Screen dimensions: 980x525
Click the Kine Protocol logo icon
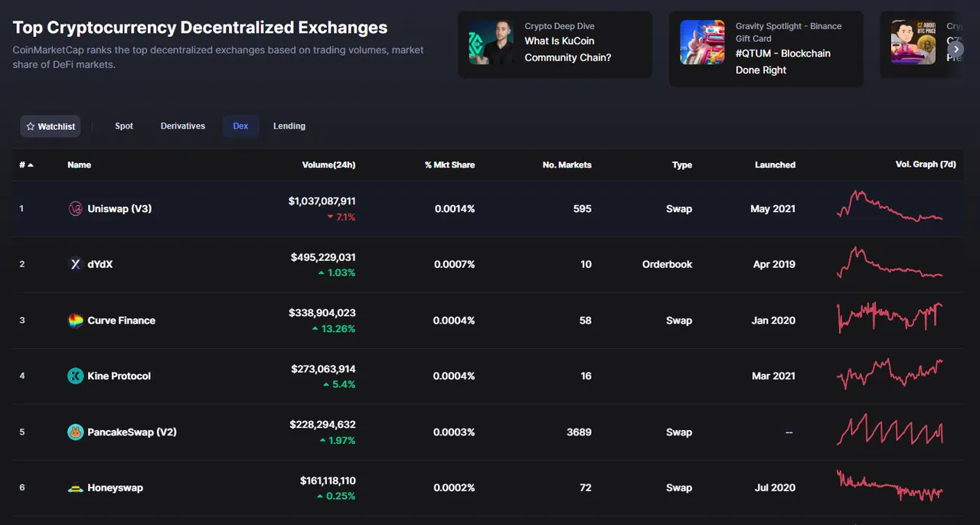coord(75,376)
